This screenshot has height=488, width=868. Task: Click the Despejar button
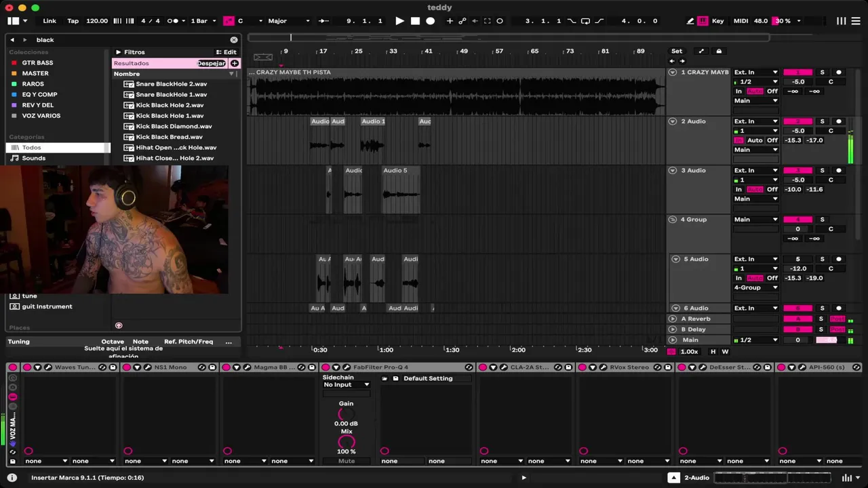click(211, 63)
